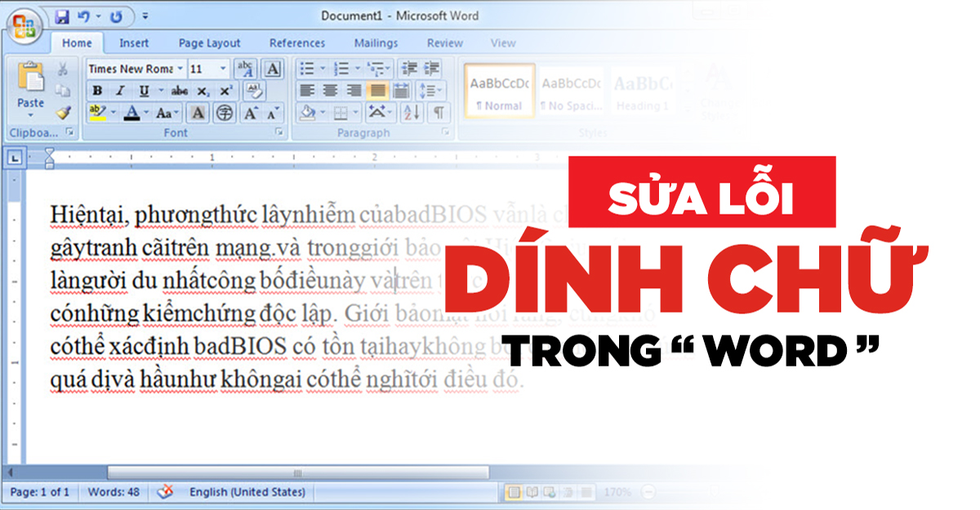Click the Sort A-Z icon
This screenshot has width=980, height=510.
(412, 113)
